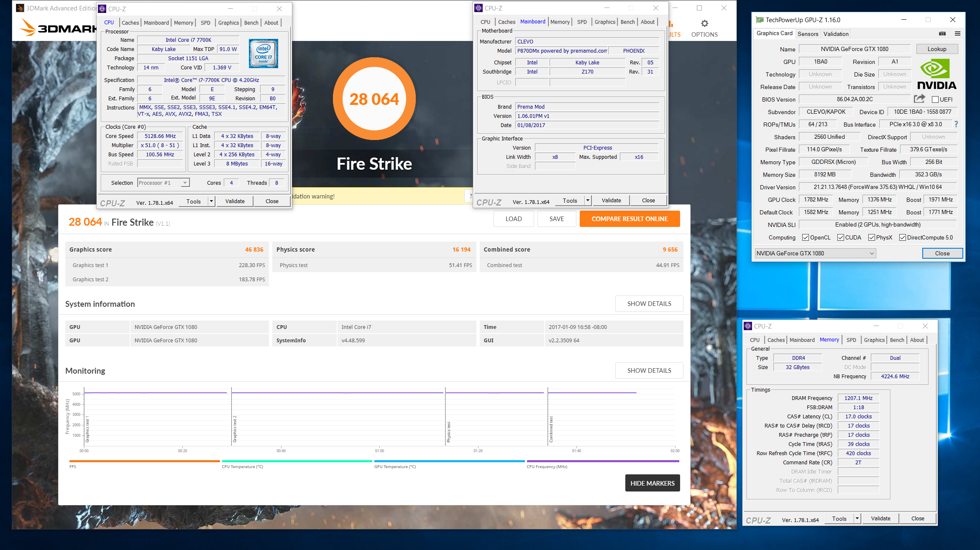
Task: Open the SPD tab in CPU window
Action: [205, 23]
